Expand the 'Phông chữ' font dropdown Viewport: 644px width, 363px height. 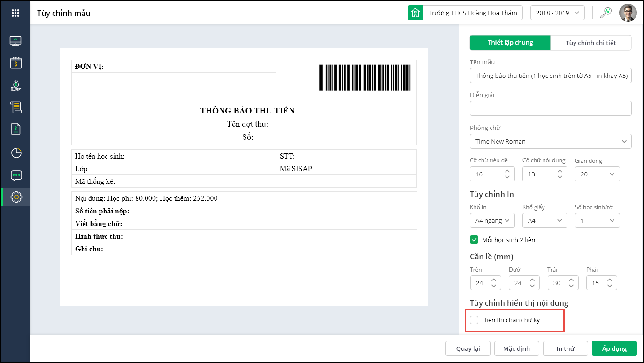[551, 141]
